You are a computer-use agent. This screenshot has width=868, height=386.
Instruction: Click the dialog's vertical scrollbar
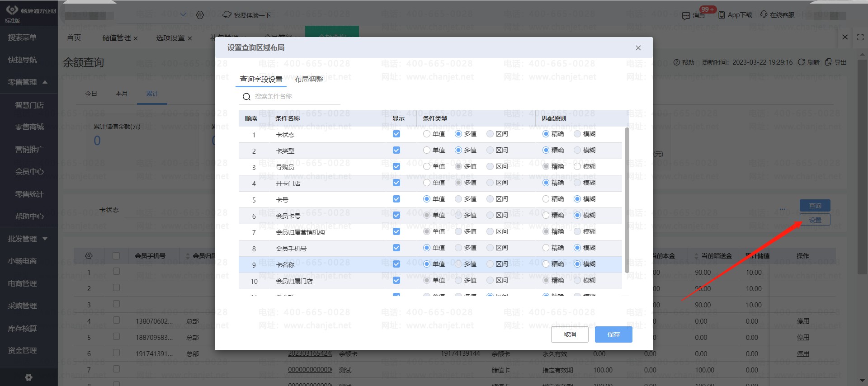(627, 200)
